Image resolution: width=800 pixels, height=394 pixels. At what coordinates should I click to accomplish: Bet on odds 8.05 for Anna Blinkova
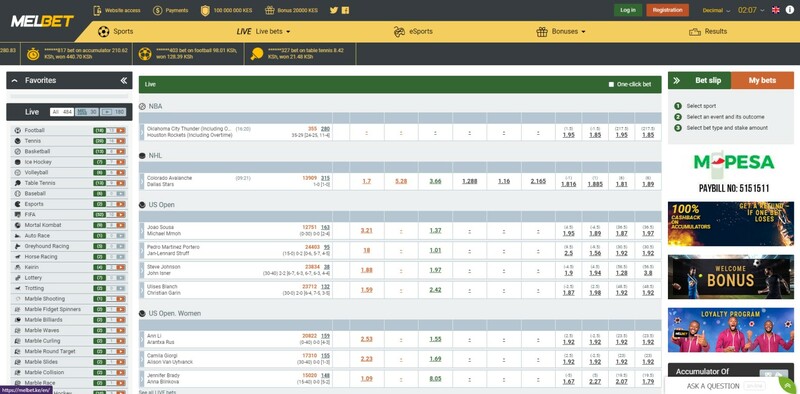click(435, 379)
